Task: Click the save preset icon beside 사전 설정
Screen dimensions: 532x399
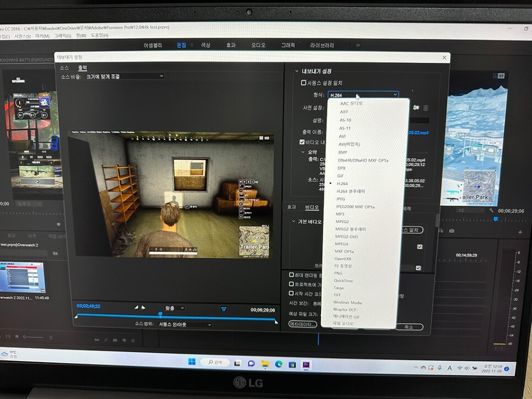Action: coord(416,108)
